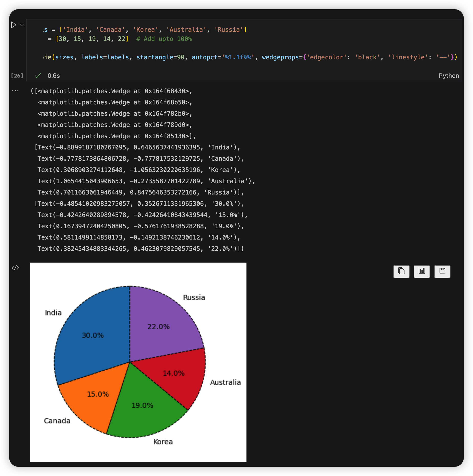Click the Text output line for 'India'
The image size is (473, 476).
(x=137, y=147)
